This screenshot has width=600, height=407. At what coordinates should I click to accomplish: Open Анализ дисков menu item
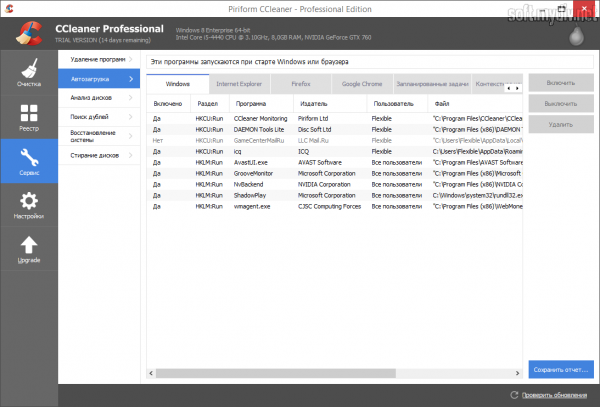99,98
